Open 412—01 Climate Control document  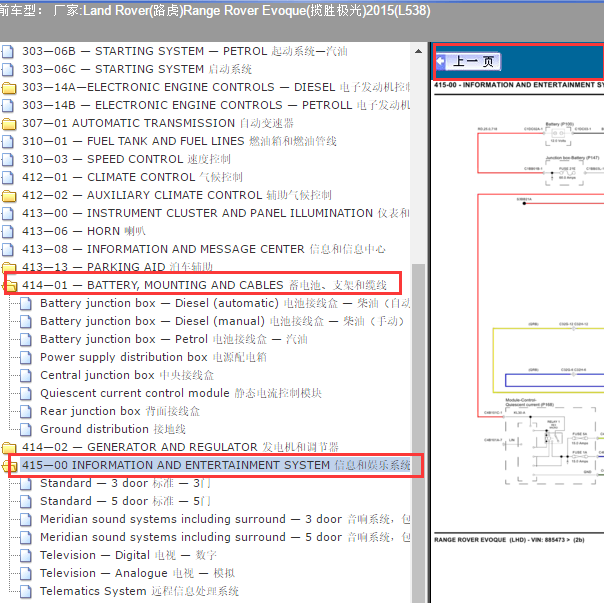click(x=133, y=177)
